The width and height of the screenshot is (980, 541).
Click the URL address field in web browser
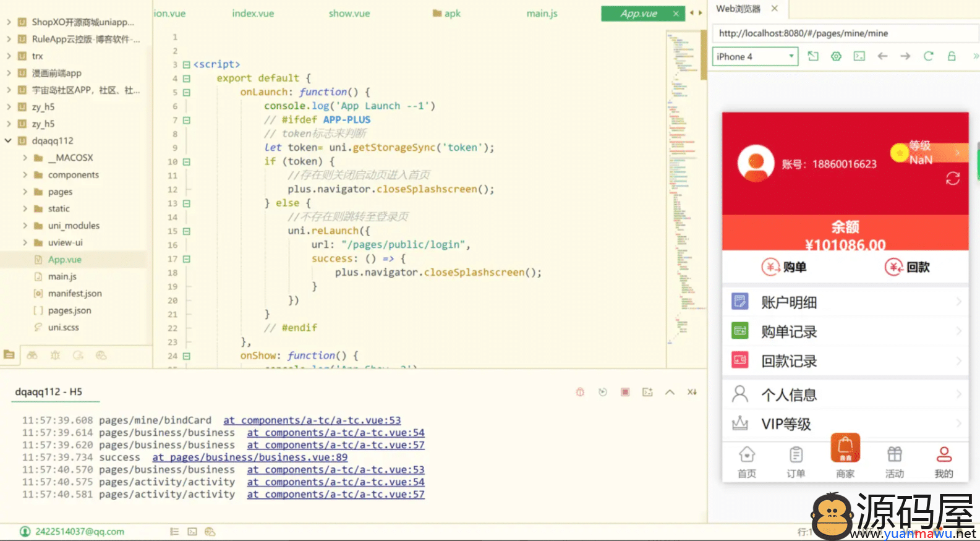click(x=845, y=33)
